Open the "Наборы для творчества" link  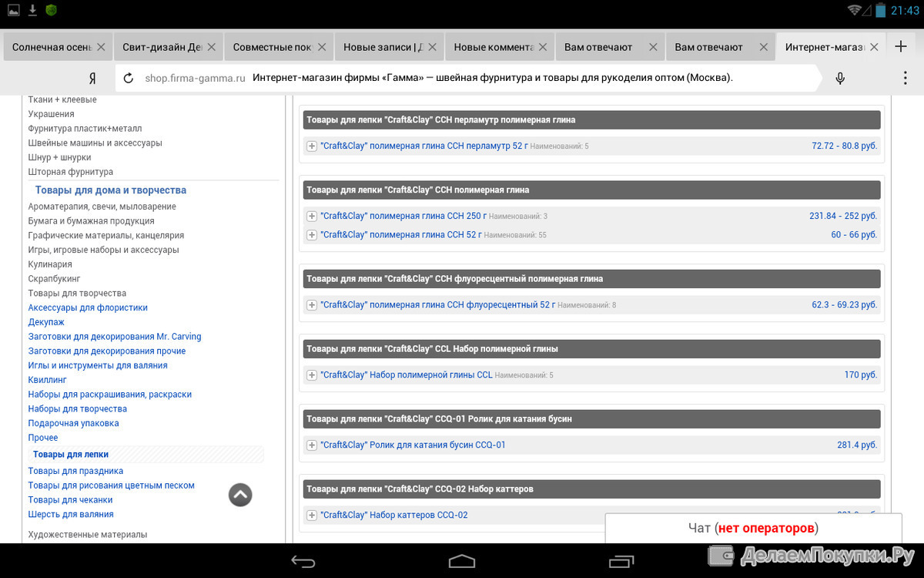78,408
